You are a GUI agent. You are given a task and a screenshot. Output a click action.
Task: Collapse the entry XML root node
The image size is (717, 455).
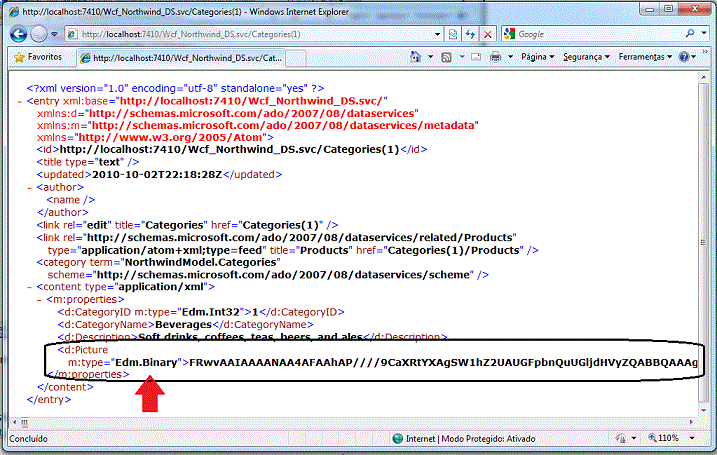(x=21, y=102)
